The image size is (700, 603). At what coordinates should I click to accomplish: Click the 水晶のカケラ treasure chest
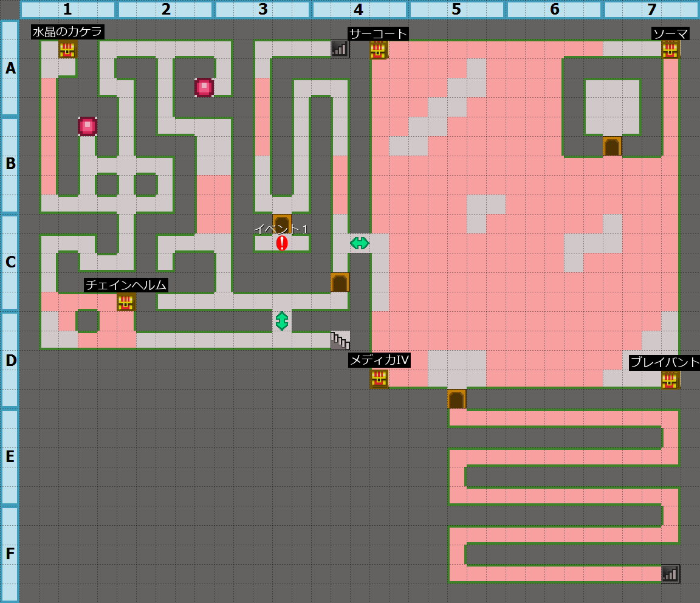[67, 49]
